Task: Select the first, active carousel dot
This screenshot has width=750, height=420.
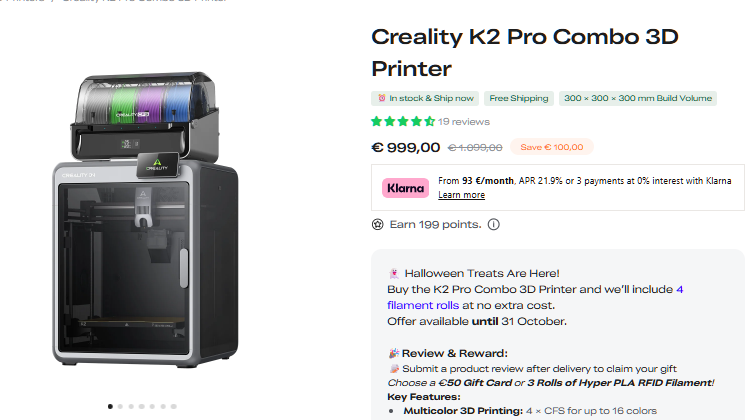Action: [x=109, y=406]
